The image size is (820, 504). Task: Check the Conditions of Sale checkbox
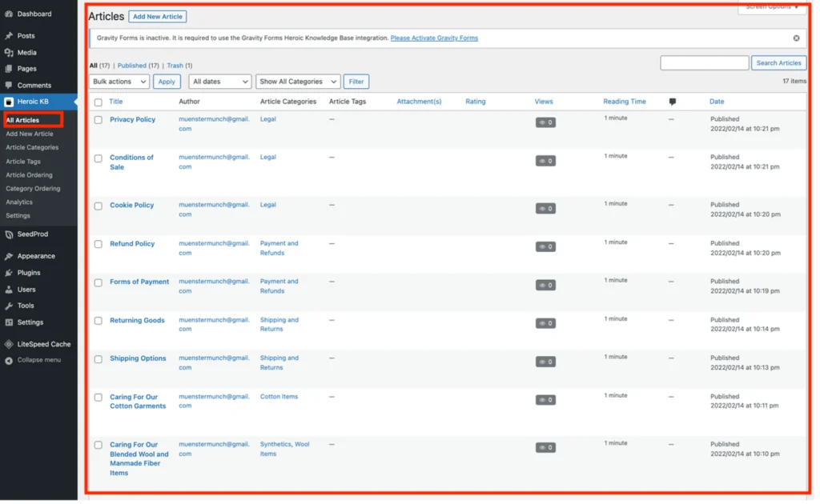click(x=98, y=158)
